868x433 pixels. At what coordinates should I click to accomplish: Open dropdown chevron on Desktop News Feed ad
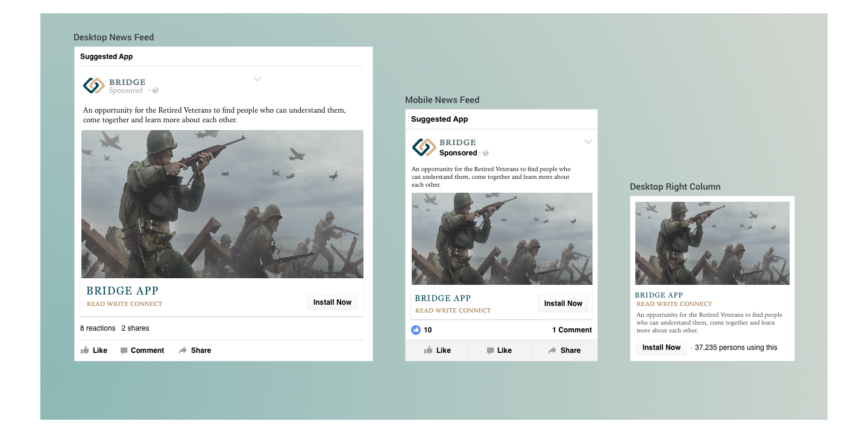coord(257,79)
